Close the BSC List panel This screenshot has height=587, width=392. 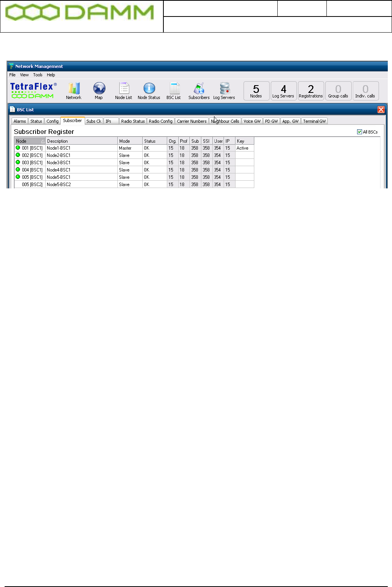381,110
